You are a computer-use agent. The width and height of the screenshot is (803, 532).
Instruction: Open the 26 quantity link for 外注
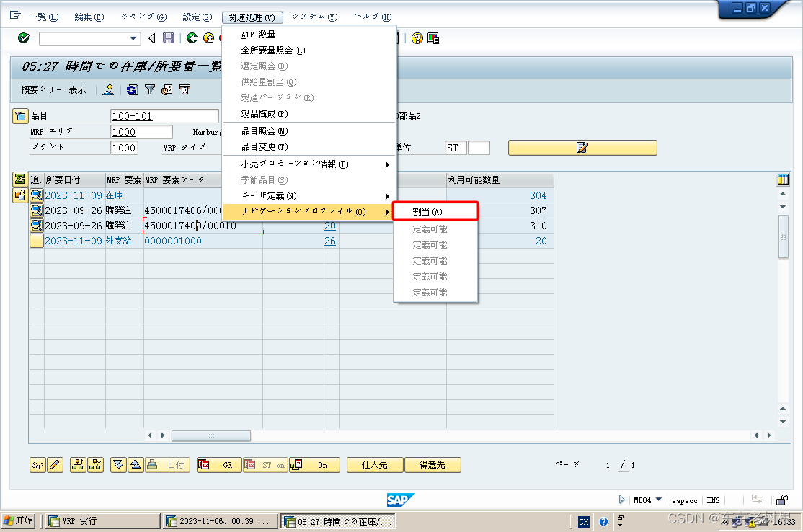pos(330,241)
